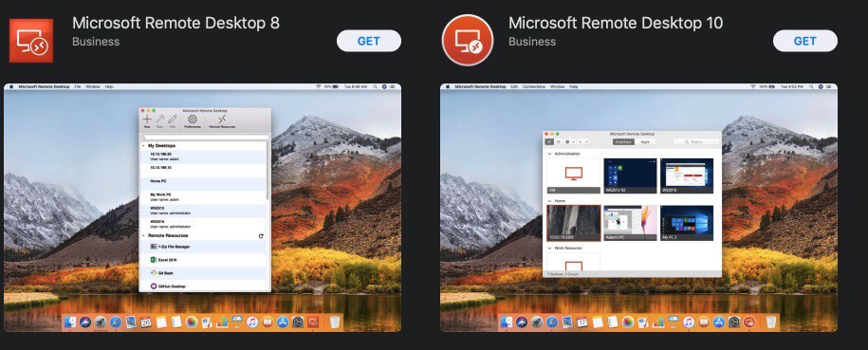
Task: Collapse the Home group chevron
Action: [549, 201]
